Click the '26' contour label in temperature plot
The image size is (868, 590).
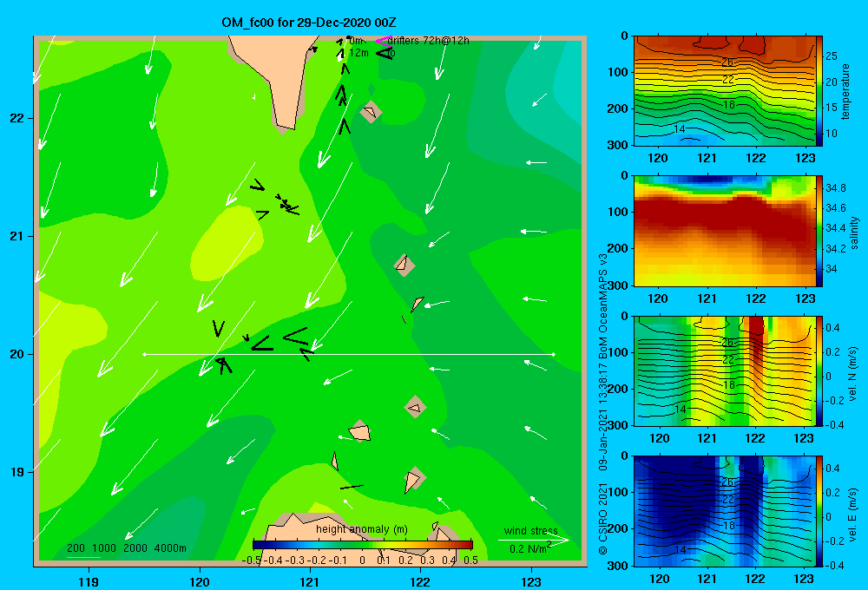pyautogui.click(x=727, y=62)
